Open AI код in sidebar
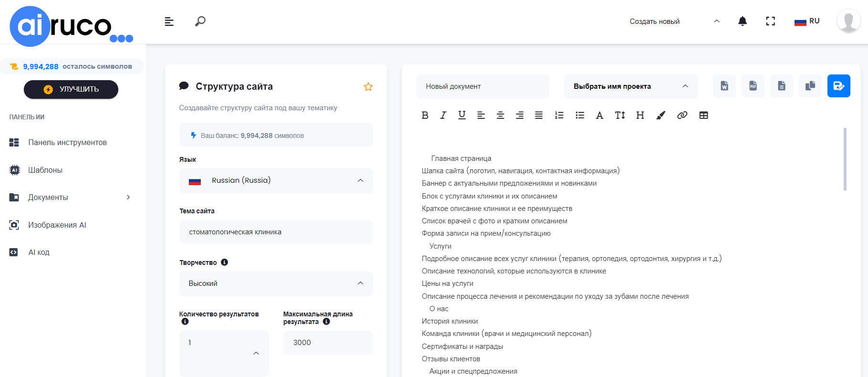Screen dimensions: 868x377 pyautogui.click(x=39, y=252)
